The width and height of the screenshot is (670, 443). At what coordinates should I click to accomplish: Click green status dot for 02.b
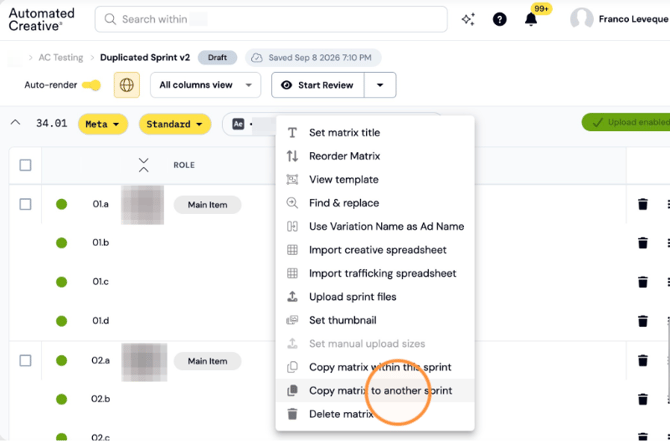62,399
